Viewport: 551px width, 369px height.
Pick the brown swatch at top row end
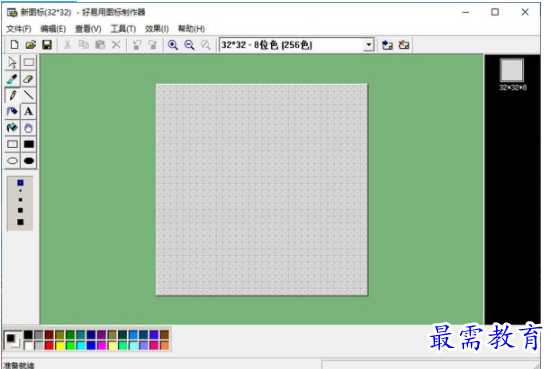click(164, 335)
